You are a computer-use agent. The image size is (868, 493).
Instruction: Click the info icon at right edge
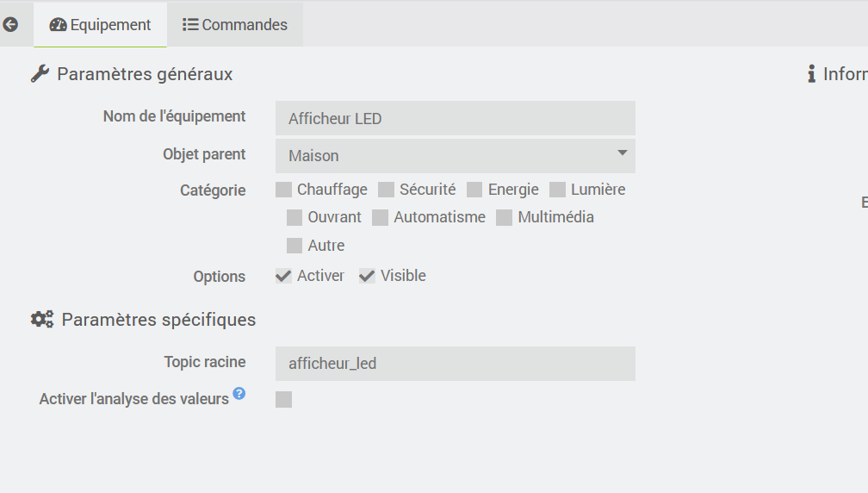pyautogui.click(x=811, y=74)
